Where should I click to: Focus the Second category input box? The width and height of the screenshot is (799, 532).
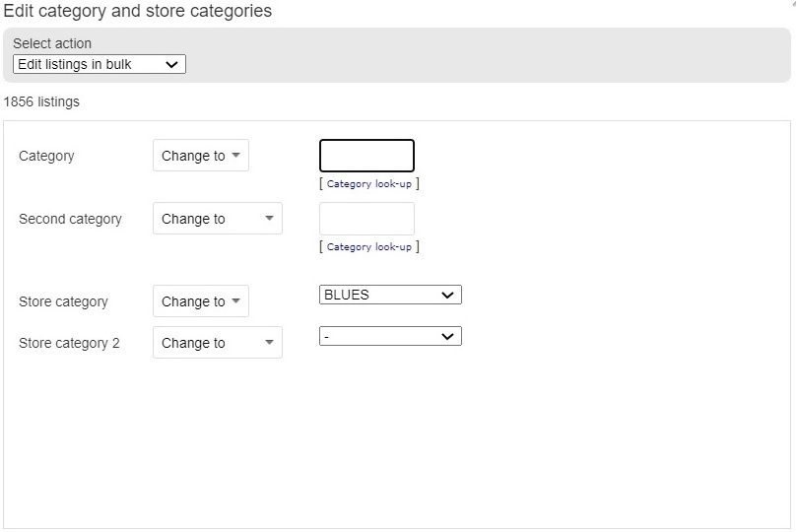366,219
